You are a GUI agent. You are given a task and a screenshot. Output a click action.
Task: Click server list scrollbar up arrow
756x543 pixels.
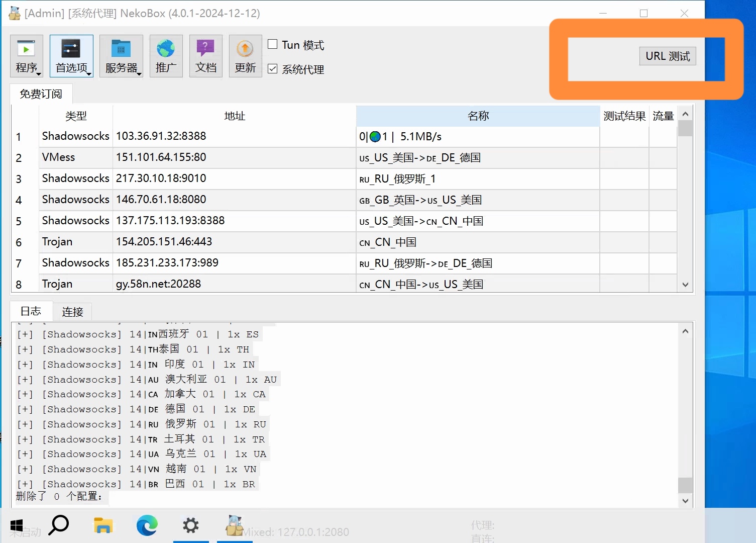coord(685,114)
